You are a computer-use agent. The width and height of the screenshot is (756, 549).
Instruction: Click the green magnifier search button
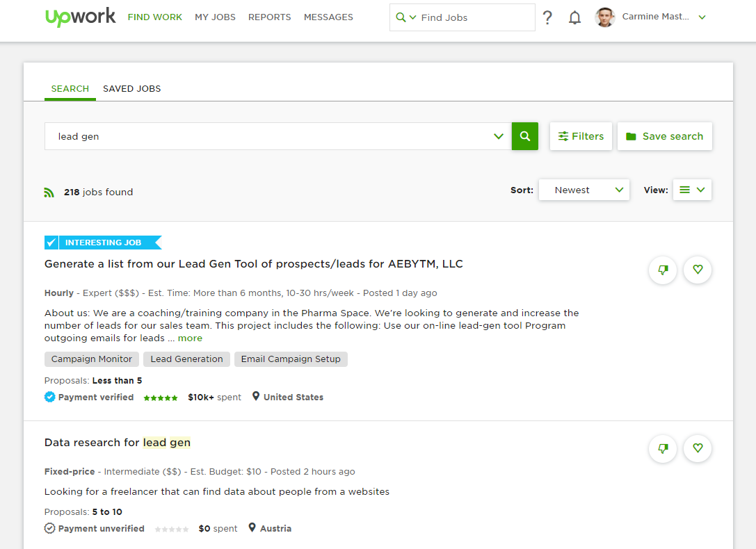click(524, 136)
